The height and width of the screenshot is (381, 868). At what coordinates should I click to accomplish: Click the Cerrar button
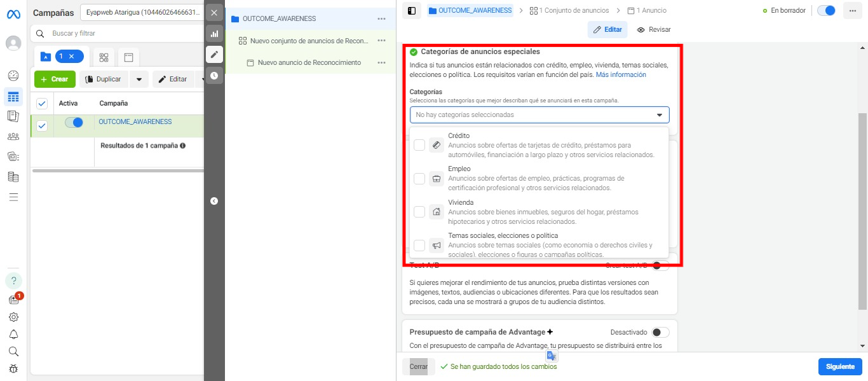tap(419, 367)
